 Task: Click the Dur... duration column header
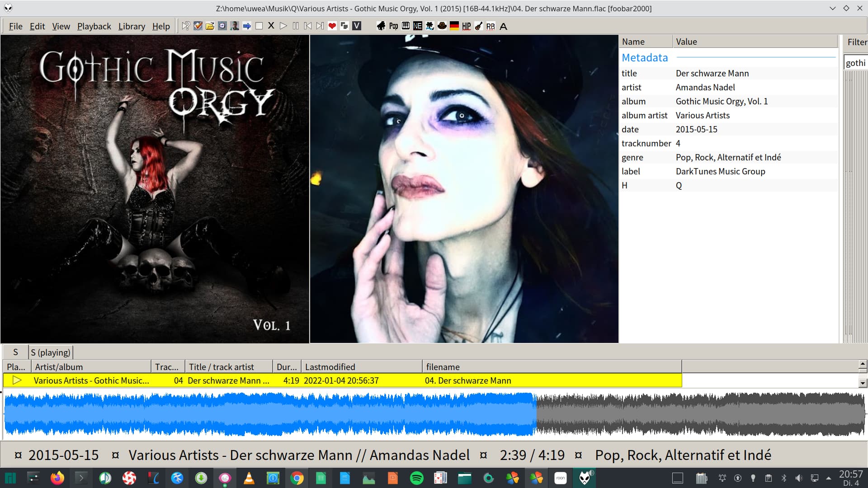(x=287, y=366)
